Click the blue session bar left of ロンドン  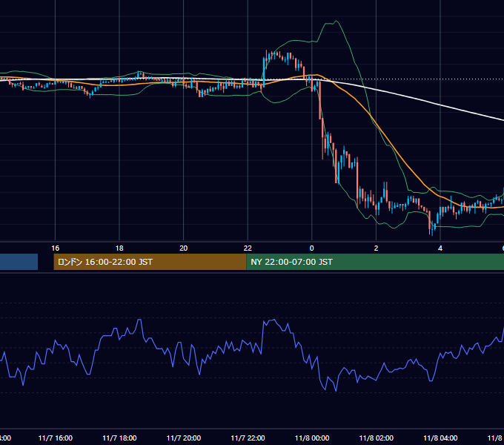(x=19, y=262)
